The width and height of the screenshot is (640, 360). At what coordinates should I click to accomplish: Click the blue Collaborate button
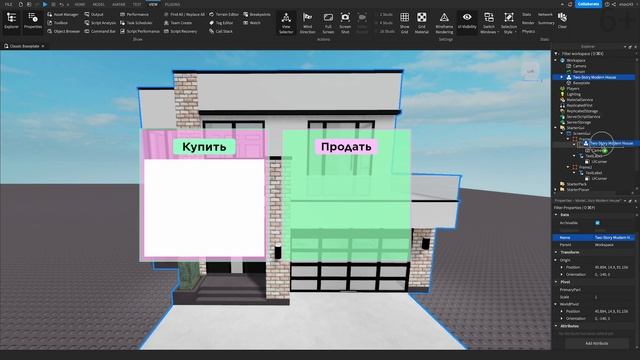click(588, 4)
